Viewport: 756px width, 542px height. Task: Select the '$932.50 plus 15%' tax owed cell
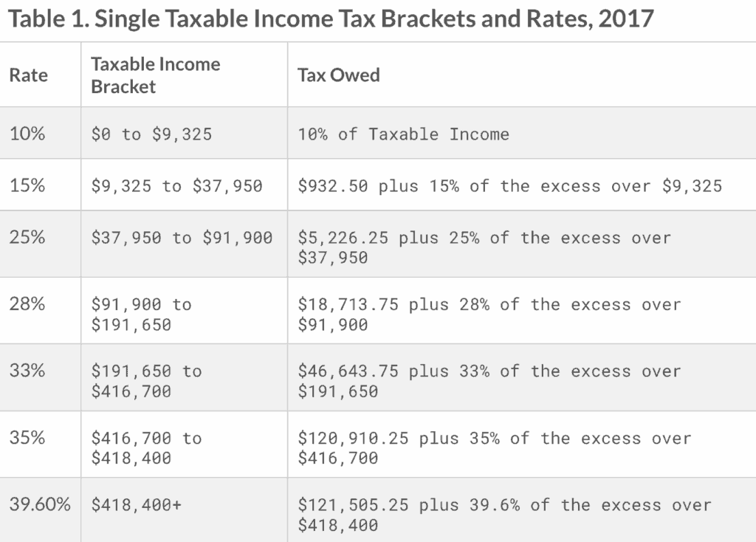[x=509, y=186]
